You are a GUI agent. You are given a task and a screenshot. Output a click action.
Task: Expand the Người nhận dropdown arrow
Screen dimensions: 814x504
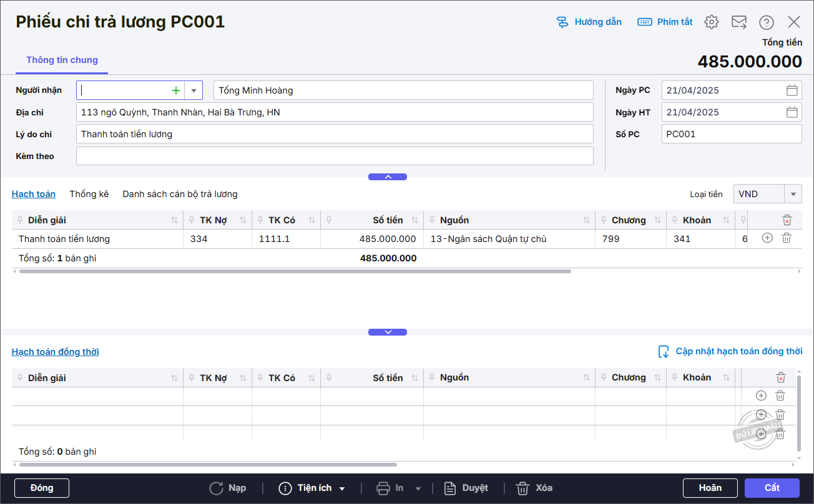[194, 90]
